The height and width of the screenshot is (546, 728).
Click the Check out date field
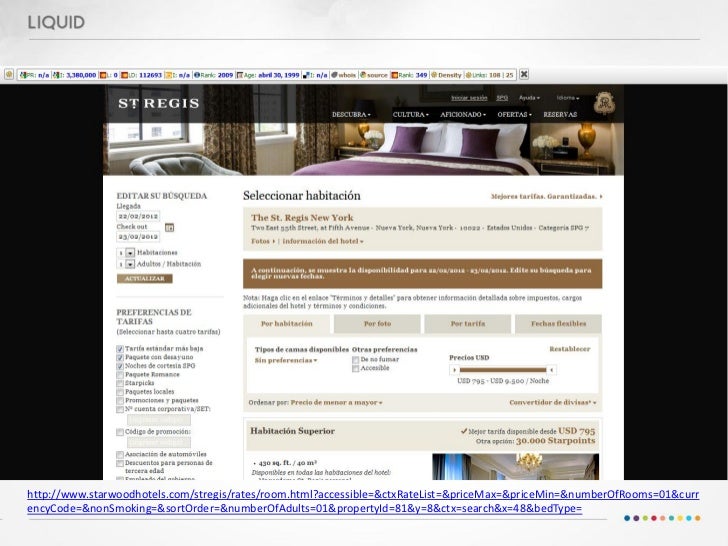point(138,237)
